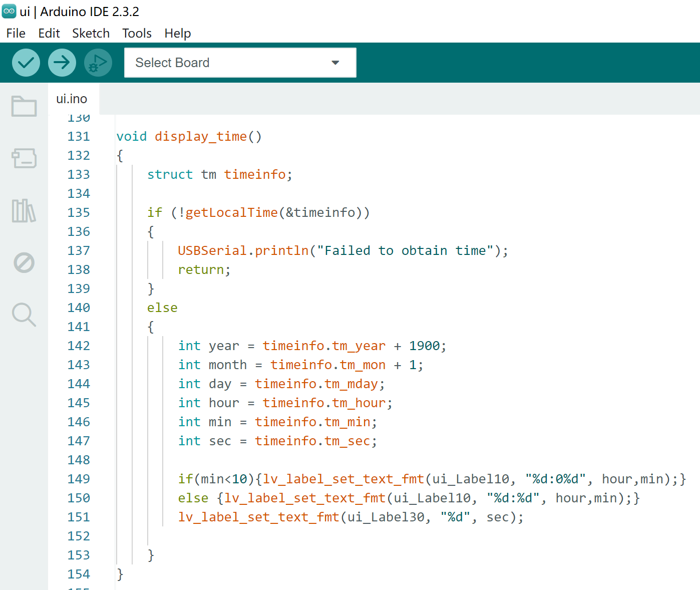Click the 'struct' keyword on line 133
The width and height of the screenshot is (700, 590).
(x=170, y=174)
